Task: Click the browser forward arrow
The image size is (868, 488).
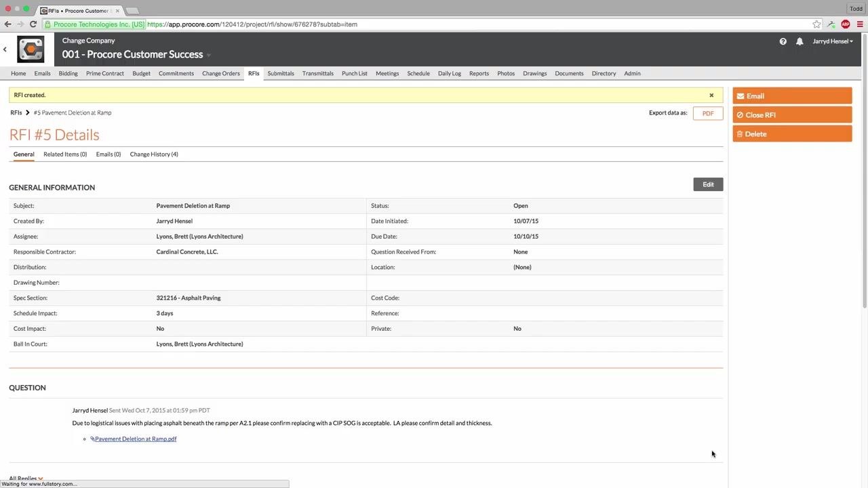Action: tap(20, 24)
